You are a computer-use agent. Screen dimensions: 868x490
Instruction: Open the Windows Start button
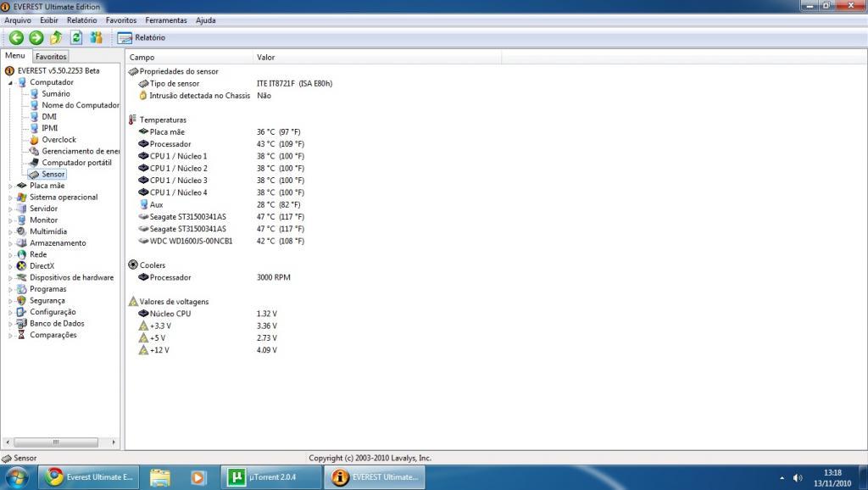(15, 477)
